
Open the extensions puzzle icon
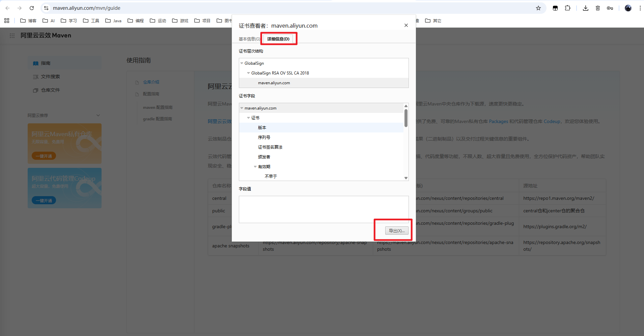[568, 8]
